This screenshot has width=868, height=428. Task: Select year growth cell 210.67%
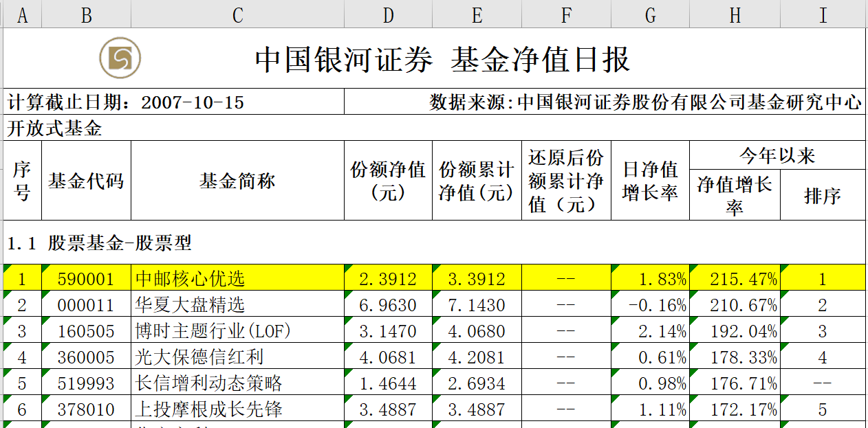pos(735,304)
